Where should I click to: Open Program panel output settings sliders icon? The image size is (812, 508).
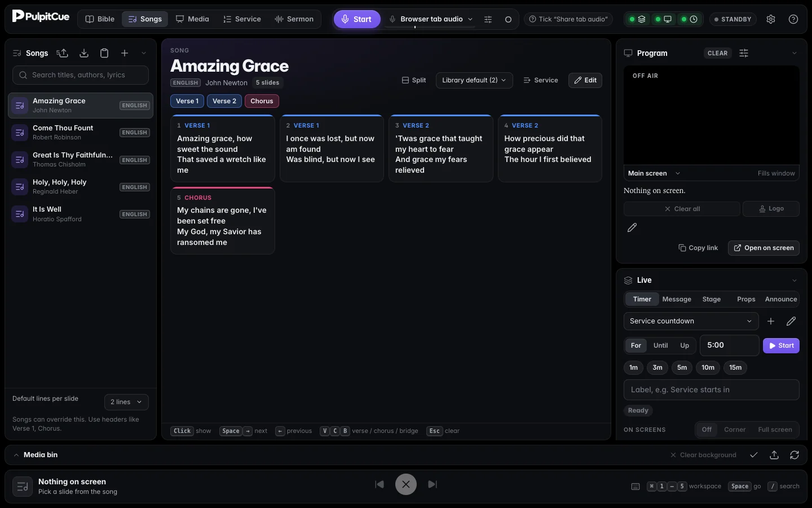(744, 53)
